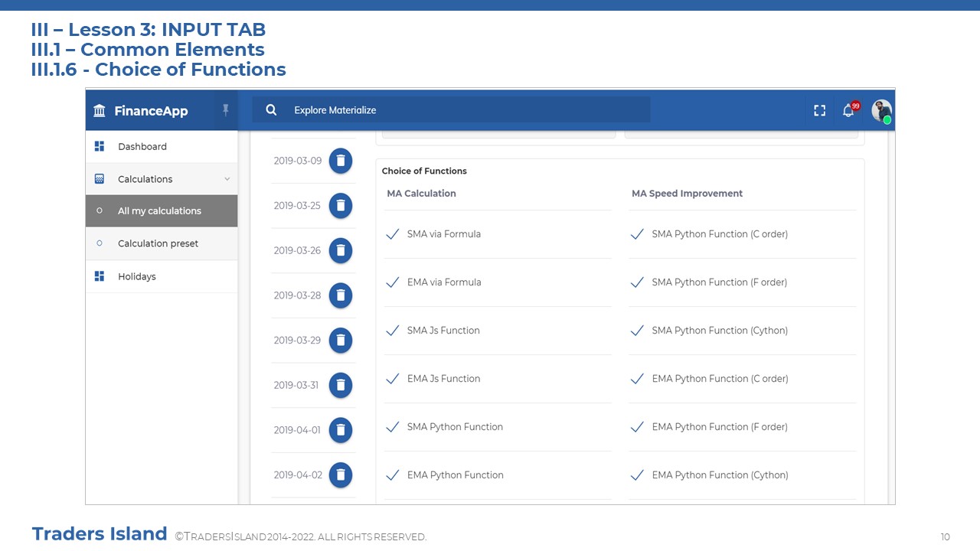Screen dimensions: 980x551
Task: Collapse the Calculations menu chevron
Action: click(x=227, y=179)
